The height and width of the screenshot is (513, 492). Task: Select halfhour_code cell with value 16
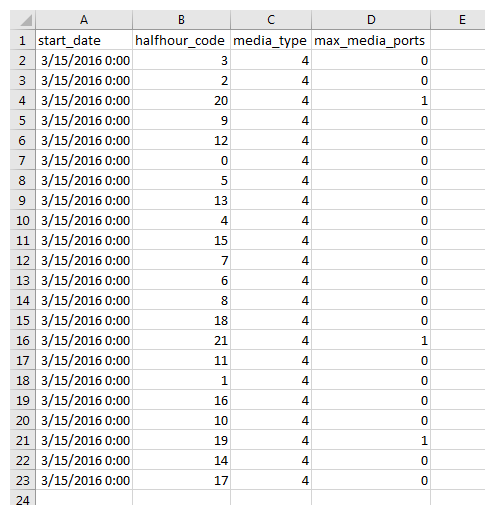181,400
